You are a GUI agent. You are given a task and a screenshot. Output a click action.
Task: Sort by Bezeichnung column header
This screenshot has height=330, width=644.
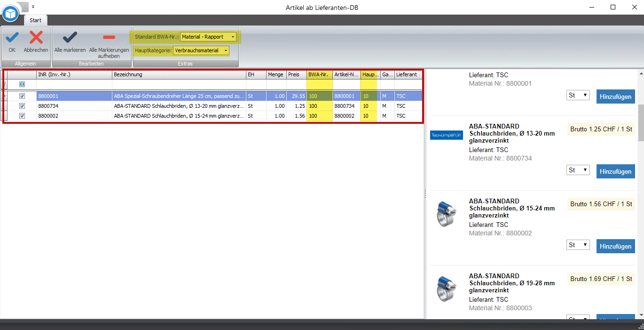click(179, 74)
